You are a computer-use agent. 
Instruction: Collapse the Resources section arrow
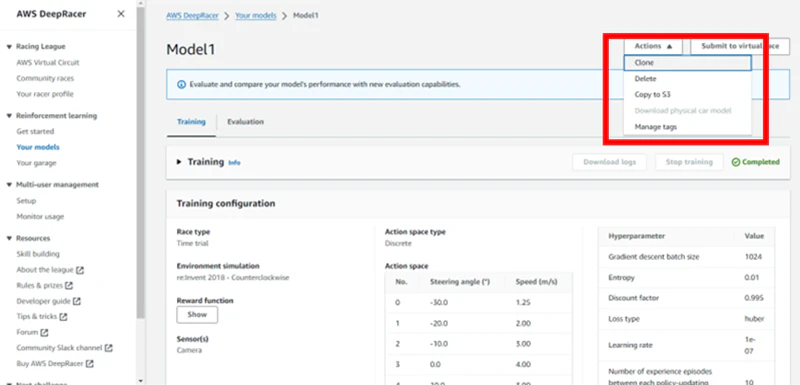tap(9, 238)
